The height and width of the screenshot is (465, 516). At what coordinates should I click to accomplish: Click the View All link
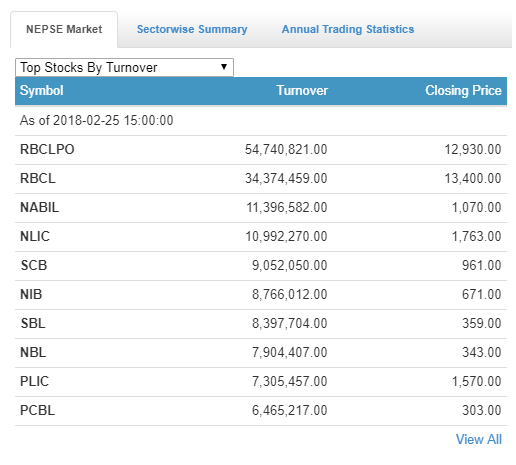[479, 439]
